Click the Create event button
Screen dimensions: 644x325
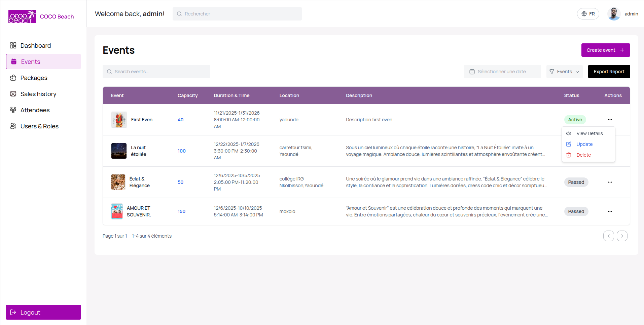pyautogui.click(x=605, y=50)
